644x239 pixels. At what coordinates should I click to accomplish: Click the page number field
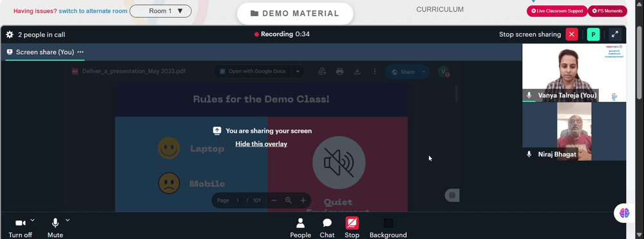click(238, 200)
